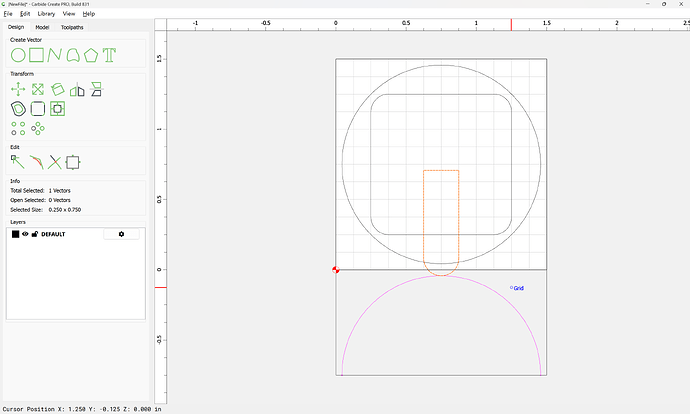Click the Move transform tool
The height and width of the screenshot is (414, 690).
tap(18, 89)
